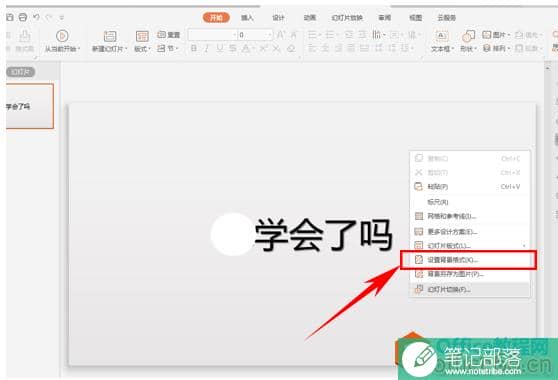
Task: Click the Print icon in quick access bar
Action: 23,17
